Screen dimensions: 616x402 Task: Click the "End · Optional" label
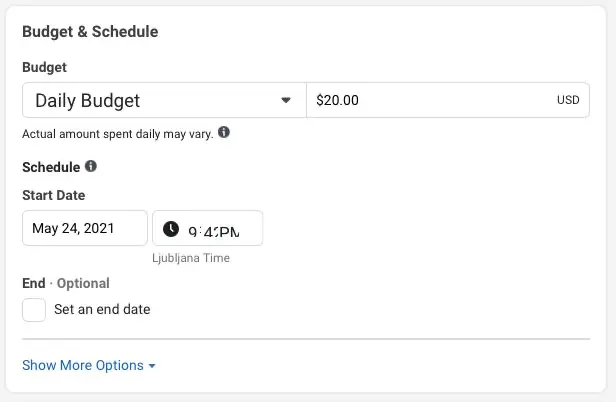coord(66,283)
